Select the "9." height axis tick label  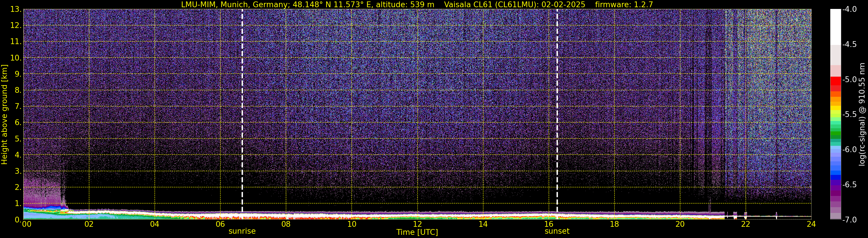pyautogui.click(x=18, y=74)
